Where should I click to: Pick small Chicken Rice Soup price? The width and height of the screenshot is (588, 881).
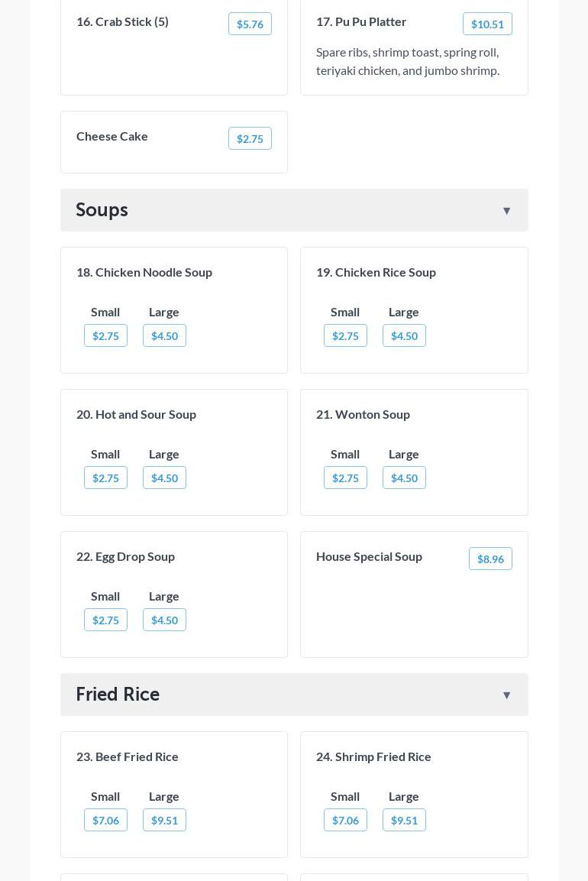[x=345, y=336]
